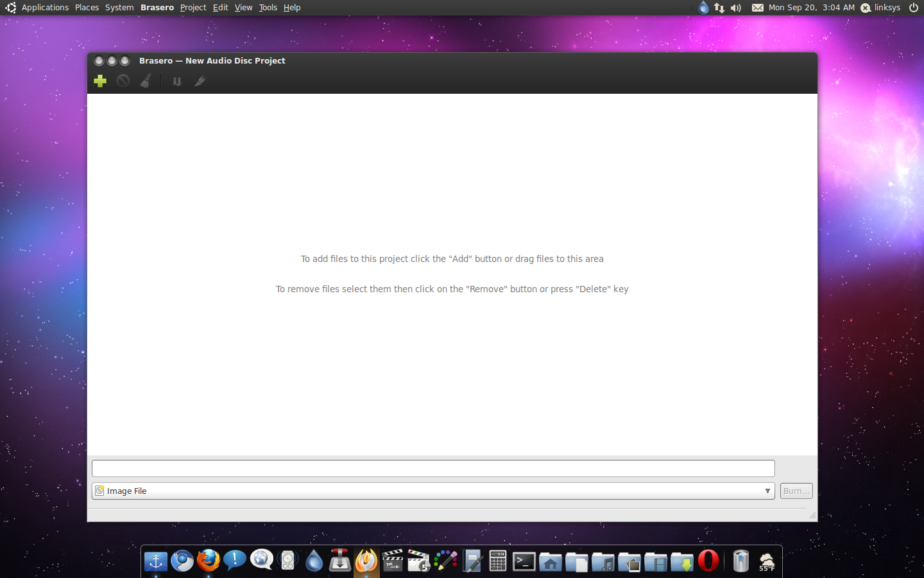This screenshot has height=578, width=924.
Task: Click the date and time clock
Action: coord(812,8)
